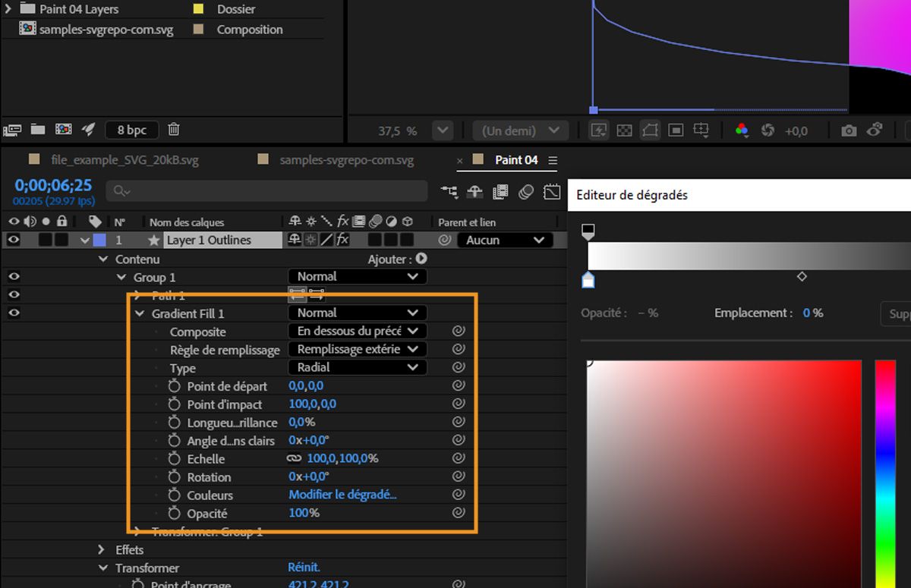Toggle visibility eye of Group 1
This screenshot has width=911, height=588.
(14, 277)
